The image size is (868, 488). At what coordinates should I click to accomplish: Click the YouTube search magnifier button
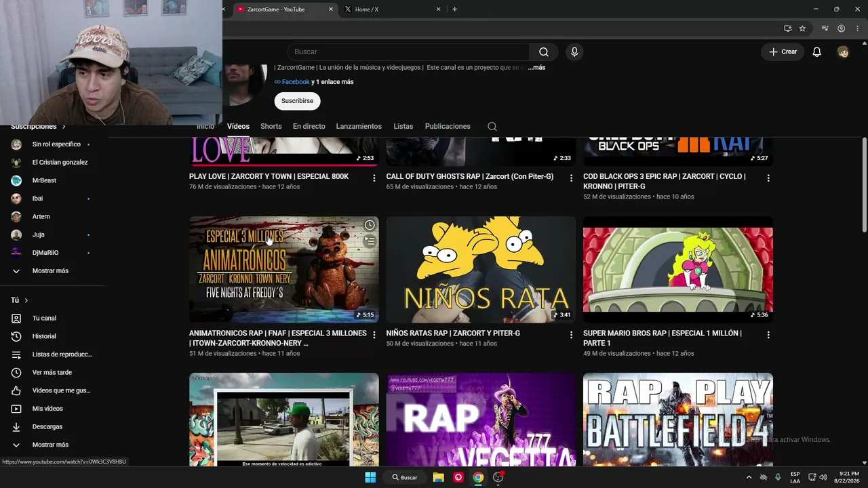coord(544,52)
